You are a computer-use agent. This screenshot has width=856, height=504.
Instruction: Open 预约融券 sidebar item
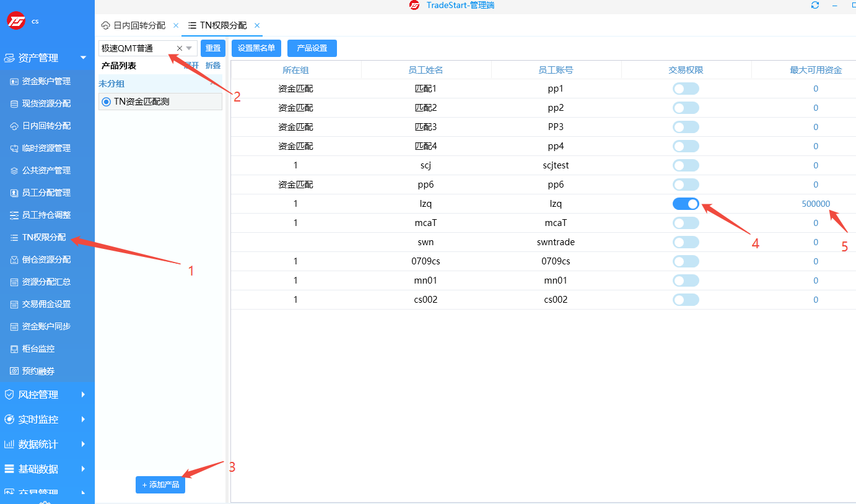(38, 371)
